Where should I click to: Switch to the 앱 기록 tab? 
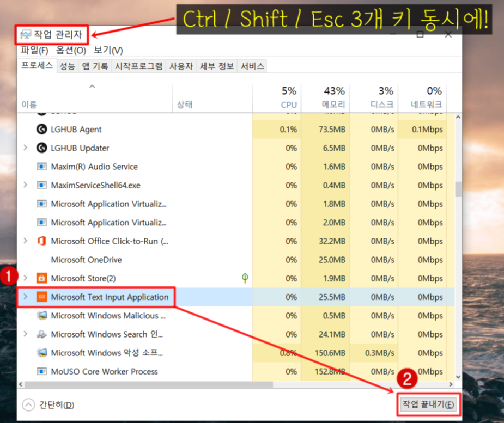(x=95, y=66)
